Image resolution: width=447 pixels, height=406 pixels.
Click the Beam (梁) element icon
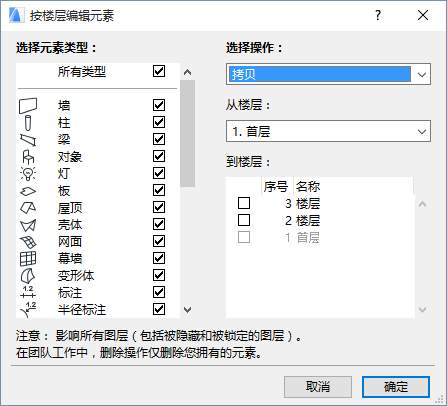pos(28,140)
